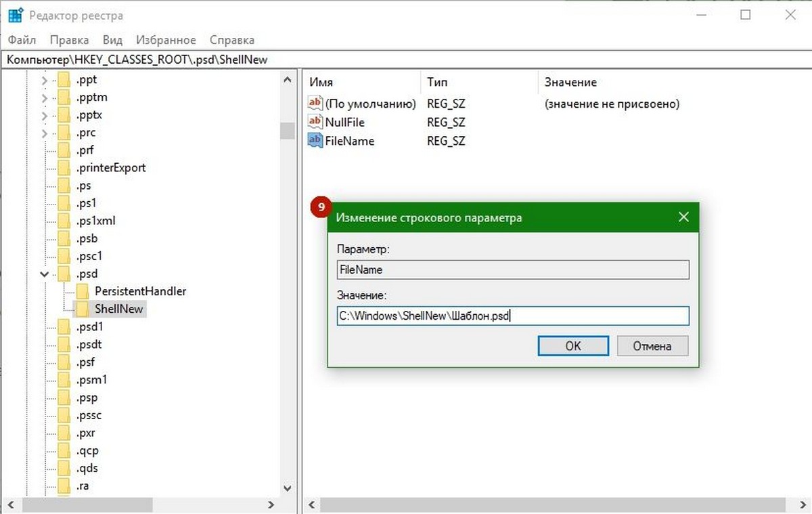Select the .pxr folder icon
Viewport: 812px width, 514px height.
pos(64,433)
